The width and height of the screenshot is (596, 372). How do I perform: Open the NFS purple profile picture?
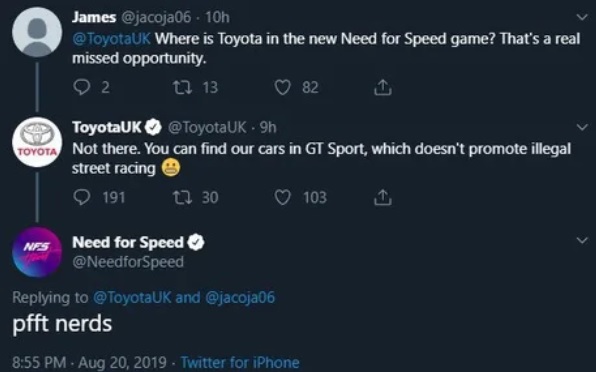tap(37, 252)
